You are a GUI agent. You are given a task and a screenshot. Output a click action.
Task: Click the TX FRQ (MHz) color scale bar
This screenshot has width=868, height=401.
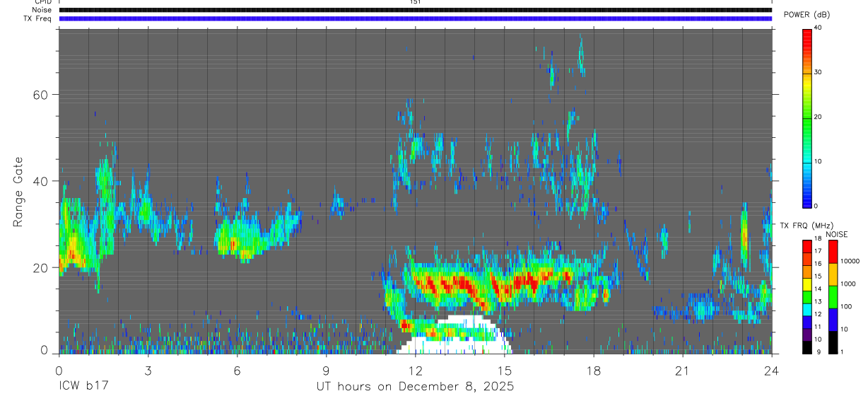pos(807,296)
